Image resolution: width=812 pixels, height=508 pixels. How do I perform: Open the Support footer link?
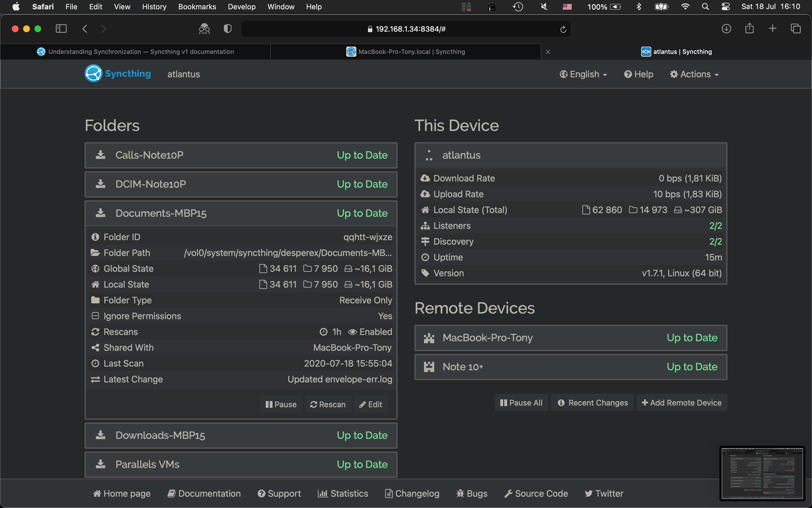[279, 494]
